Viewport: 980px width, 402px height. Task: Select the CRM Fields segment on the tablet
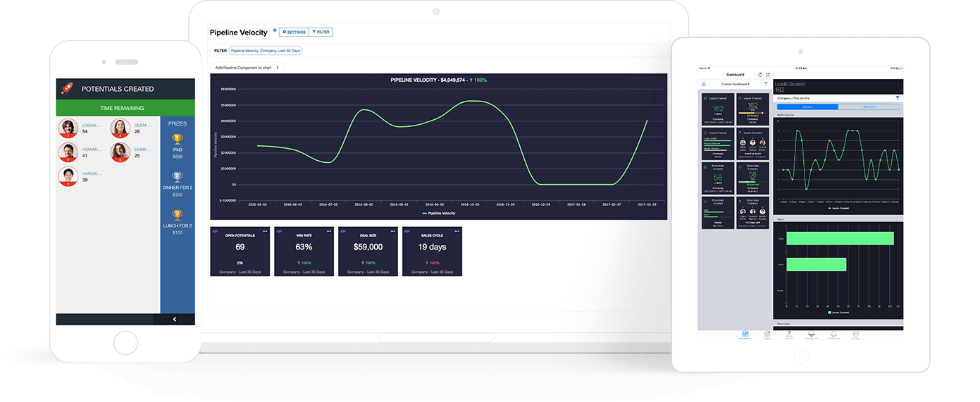click(x=869, y=106)
